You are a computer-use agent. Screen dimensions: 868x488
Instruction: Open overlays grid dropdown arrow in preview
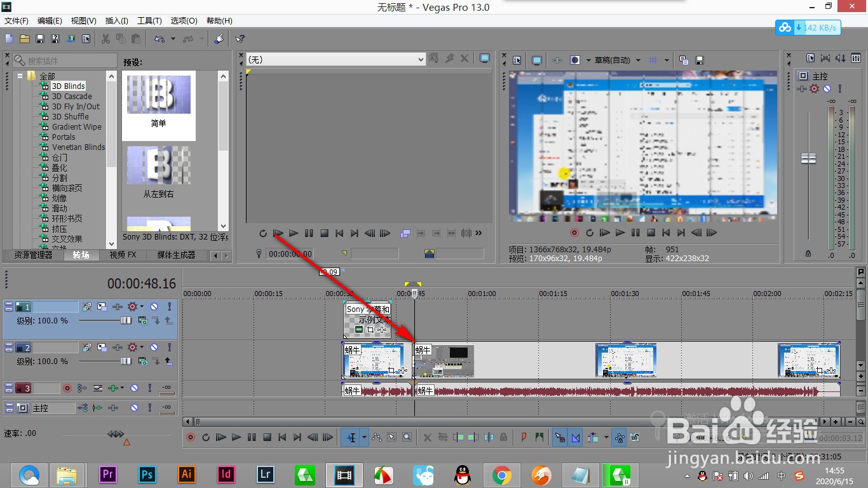pyautogui.click(x=667, y=60)
